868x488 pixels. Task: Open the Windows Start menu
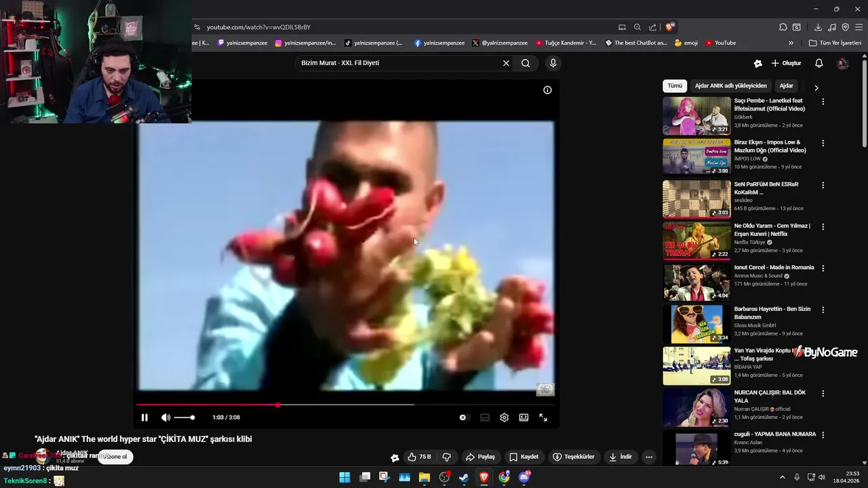point(344,477)
